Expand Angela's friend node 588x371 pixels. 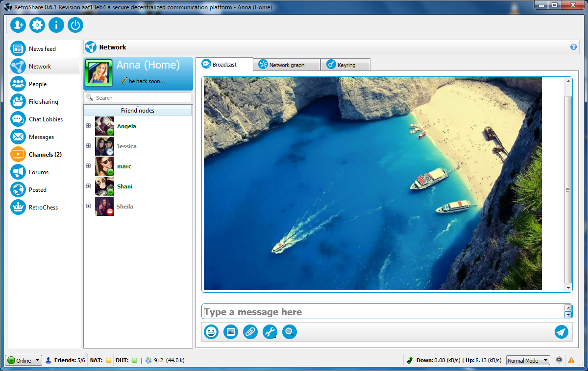(x=89, y=126)
